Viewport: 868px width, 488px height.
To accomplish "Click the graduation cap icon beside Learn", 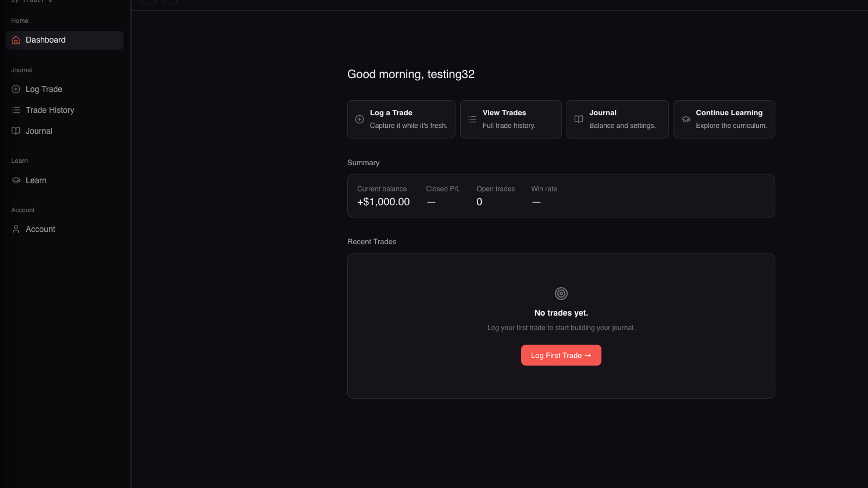I will coord(16,180).
